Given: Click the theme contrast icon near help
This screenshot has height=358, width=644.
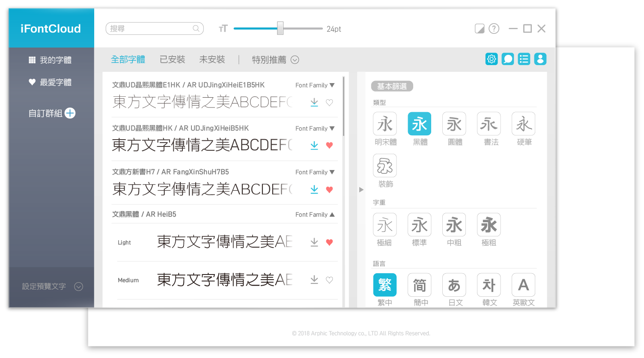Looking at the screenshot, I should point(479,28).
